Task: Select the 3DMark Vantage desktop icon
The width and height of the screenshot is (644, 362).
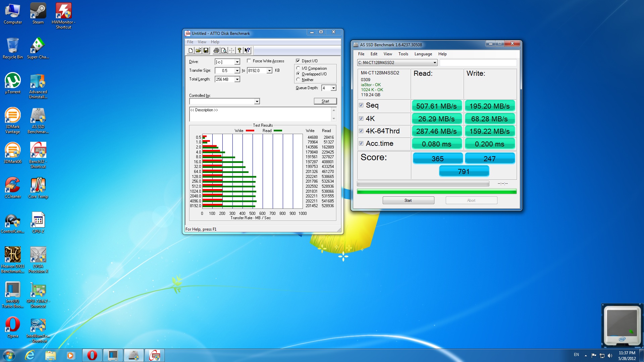Action: (13, 121)
